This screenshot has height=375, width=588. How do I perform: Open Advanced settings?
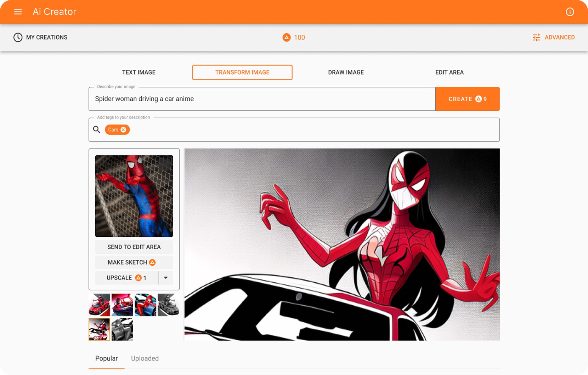(553, 37)
